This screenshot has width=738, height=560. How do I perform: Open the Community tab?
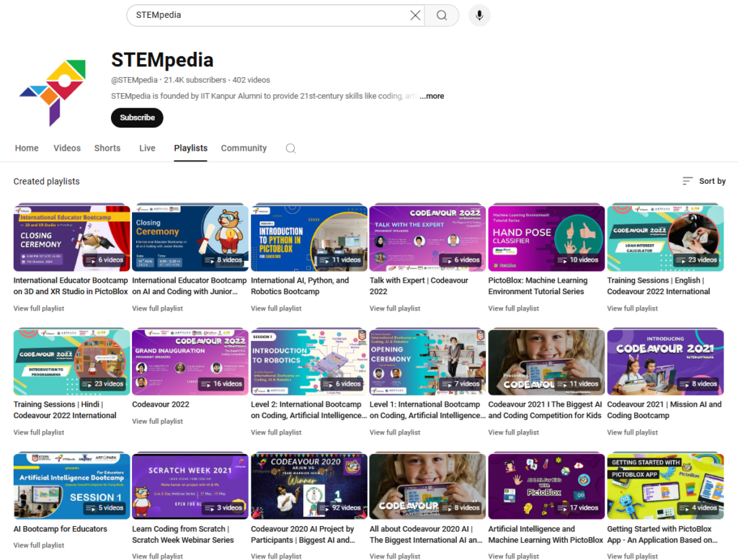coord(244,148)
